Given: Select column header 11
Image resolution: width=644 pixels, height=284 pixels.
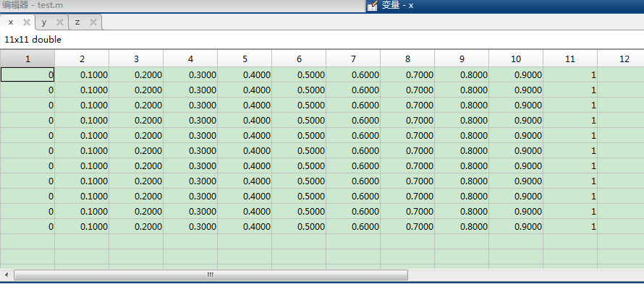Looking at the screenshot, I should pos(570,59).
